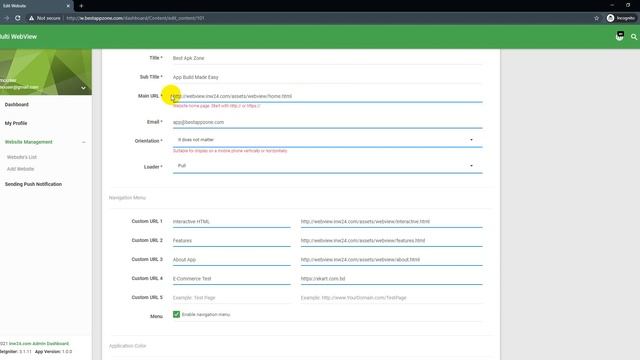Image resolution: width=640 pixels, height=360 pixels.
Task: Click the Application Color section heading
Action: click(x=127, y=346)
